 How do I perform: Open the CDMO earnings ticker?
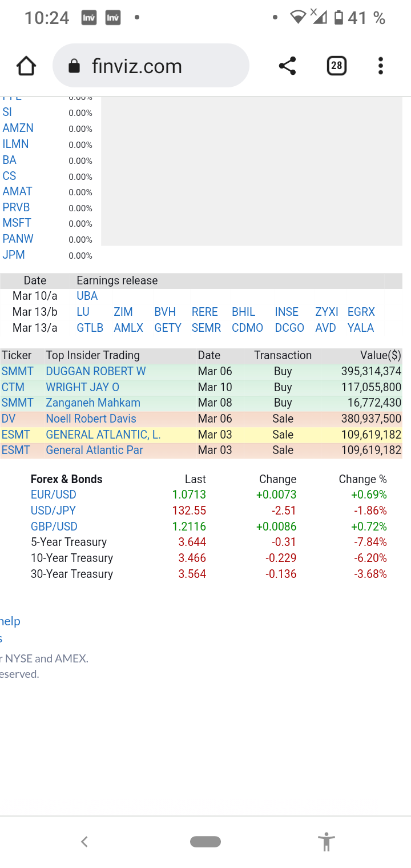point(248,328)
